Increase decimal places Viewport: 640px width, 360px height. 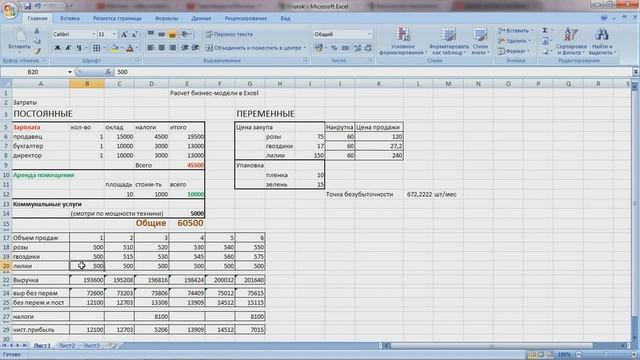[x=358, y=48]
